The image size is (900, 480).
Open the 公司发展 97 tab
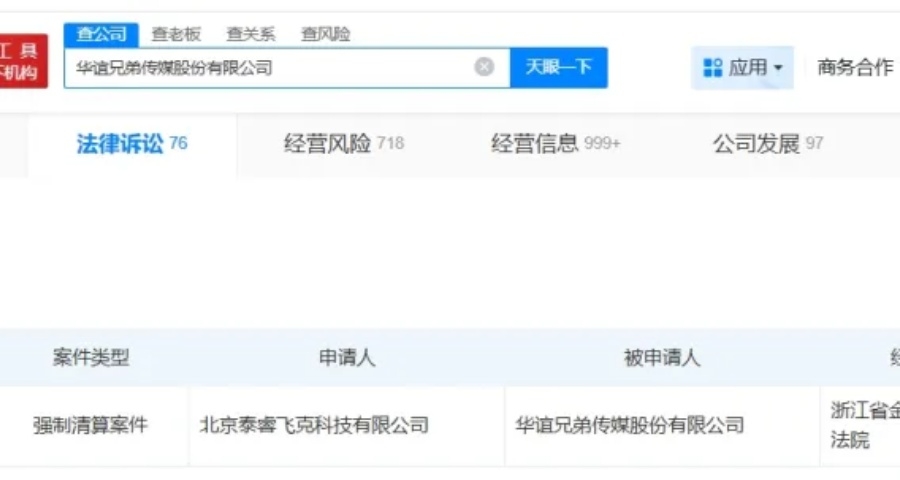click(x=768, y=144)
